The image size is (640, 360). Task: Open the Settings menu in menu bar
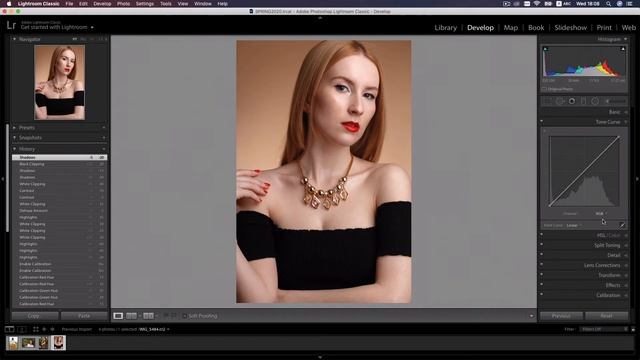(144, 4)
